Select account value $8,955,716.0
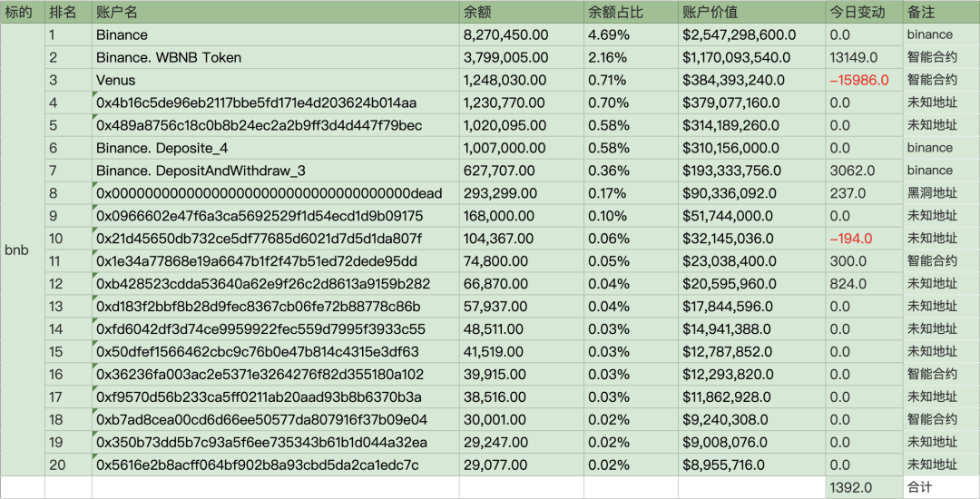The height and width of the screenshot is (499, 980). pos(751,465)
